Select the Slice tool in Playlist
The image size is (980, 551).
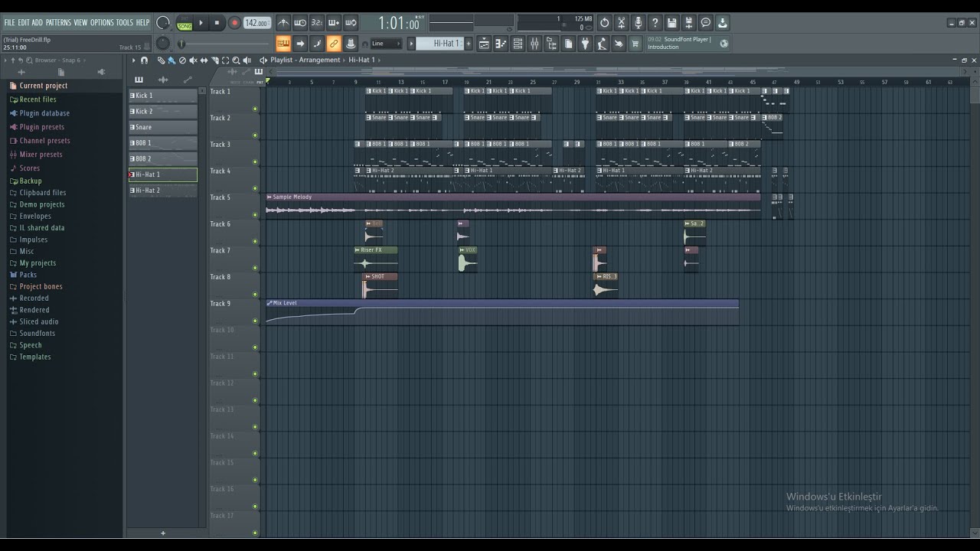[214, 60]
